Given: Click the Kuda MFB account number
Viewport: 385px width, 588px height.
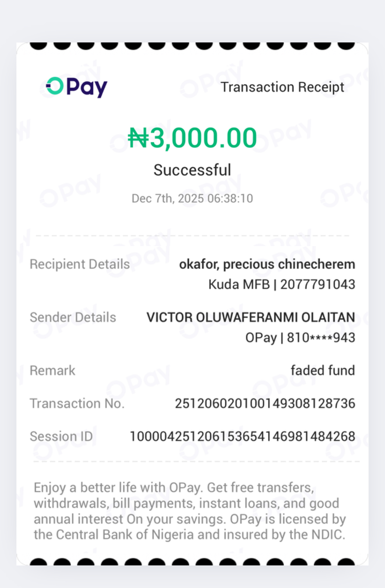Looking at the screenshot, I should [x=282, y=284].
